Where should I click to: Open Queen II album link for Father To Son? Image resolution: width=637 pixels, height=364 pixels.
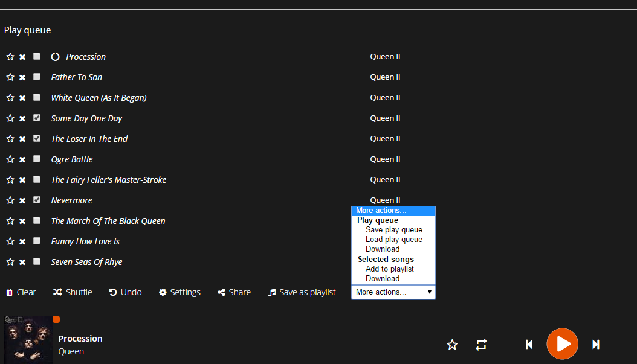(x=385, y=77)
